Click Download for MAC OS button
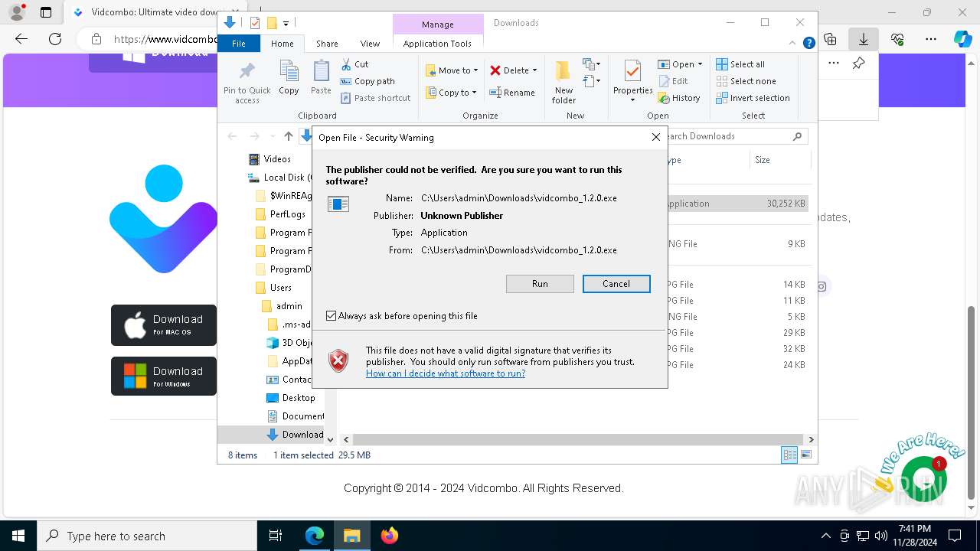The height and width of the screenshot is (551, 980). point(164,325)
